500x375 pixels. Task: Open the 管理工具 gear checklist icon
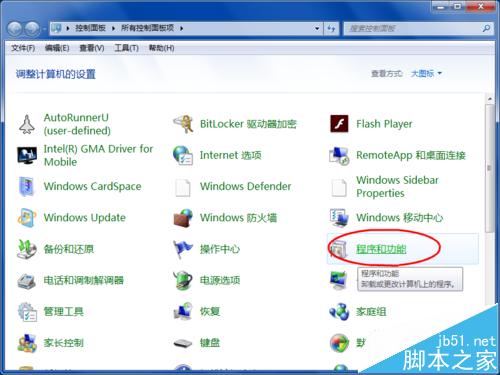click(27, 312)
